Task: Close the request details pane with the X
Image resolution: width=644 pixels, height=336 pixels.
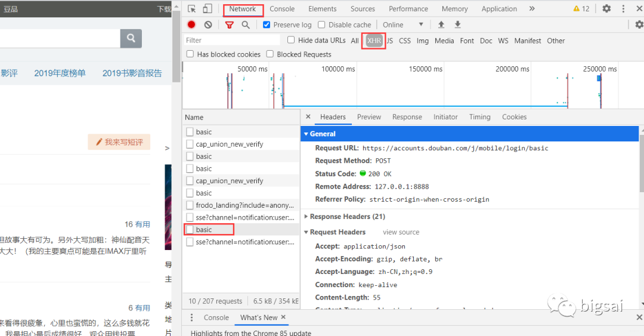Action: tap(308, 117)
